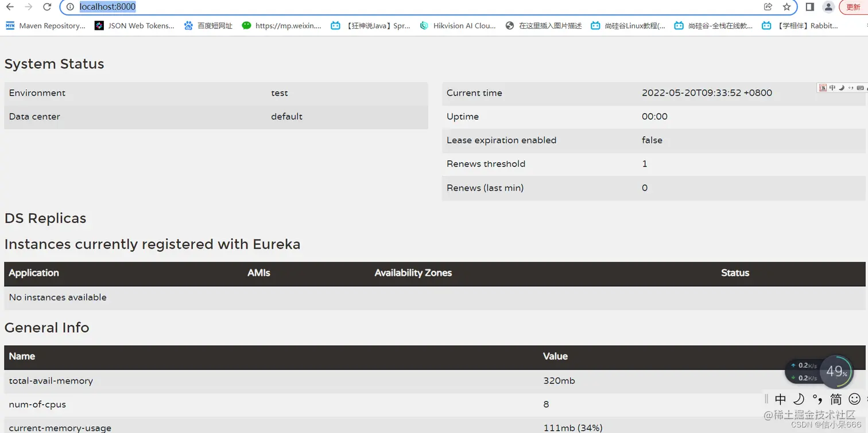Go back with the browser back arrow
Screen dimensions: 868x433
10,7
